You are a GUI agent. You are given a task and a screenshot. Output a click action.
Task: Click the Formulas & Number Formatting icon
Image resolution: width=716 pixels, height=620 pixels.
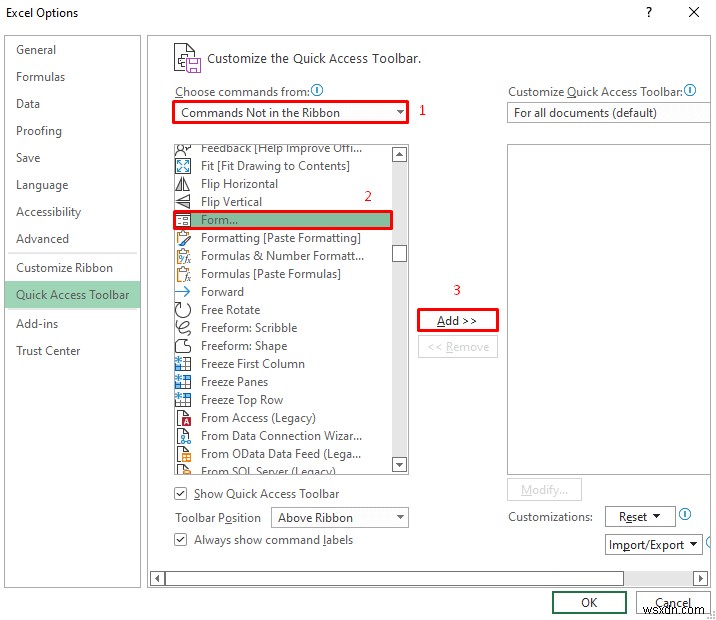click(x=183, y=256)
